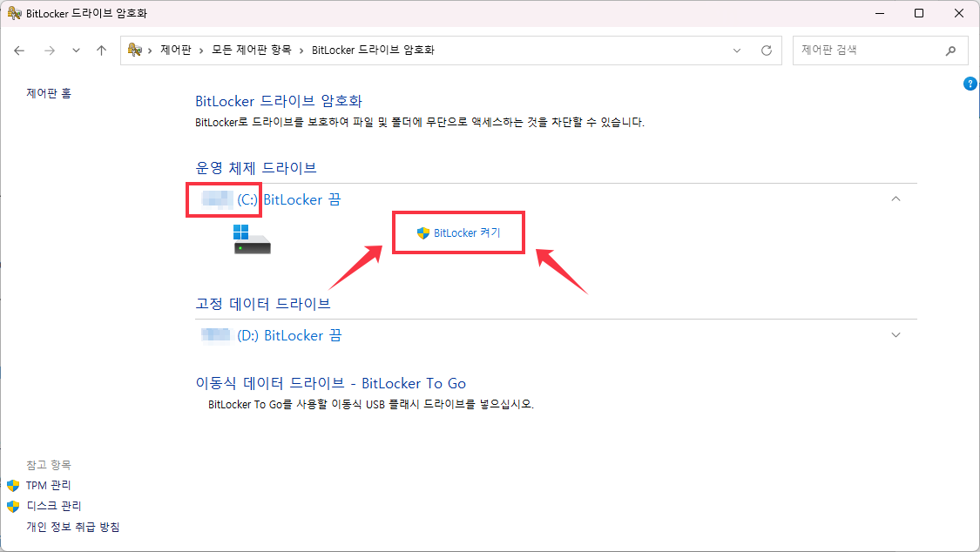Select 제어판 in the breadcrumb path
This screenshot has height=552, width=980.
point(175,50)
